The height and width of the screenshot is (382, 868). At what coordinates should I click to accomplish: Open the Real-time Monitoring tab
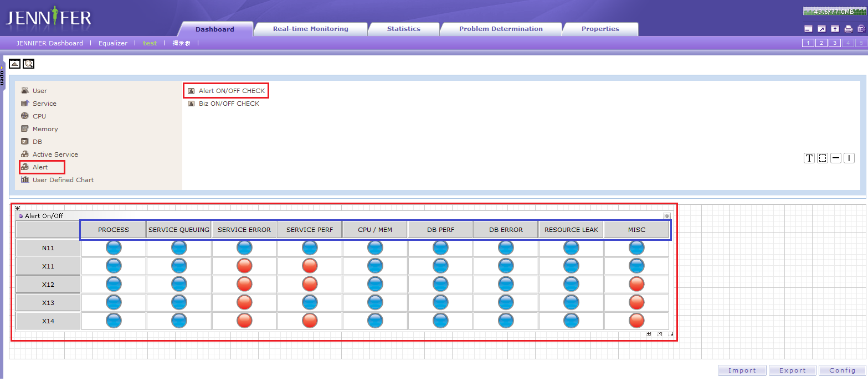coord(311,29)
